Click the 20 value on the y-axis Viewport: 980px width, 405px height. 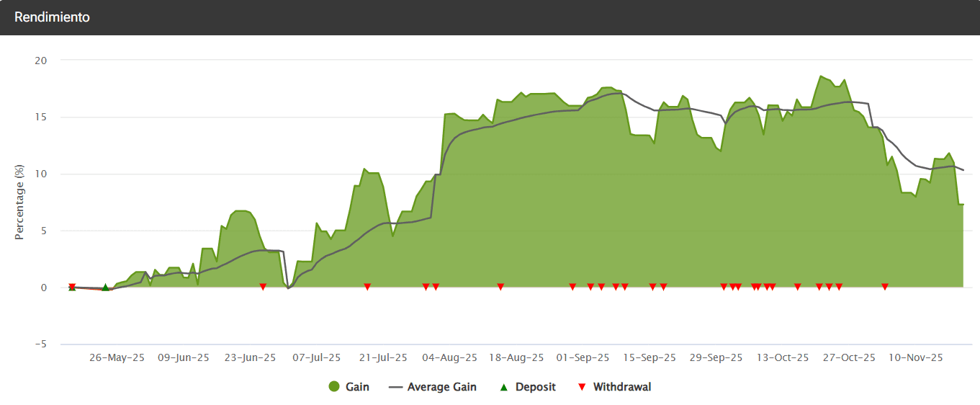click(x=41, y=61)
